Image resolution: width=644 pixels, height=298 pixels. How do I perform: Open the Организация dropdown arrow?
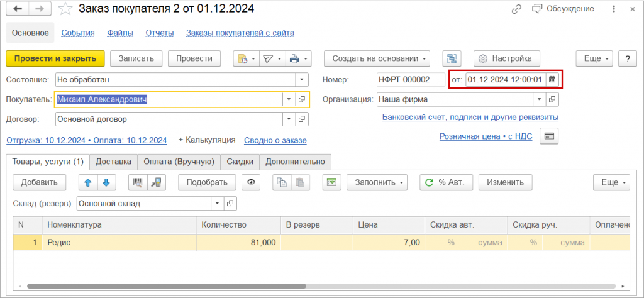539,99
